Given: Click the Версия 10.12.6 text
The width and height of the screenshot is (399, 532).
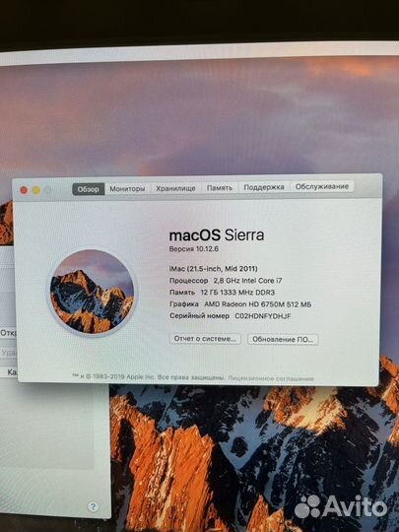Looking at the screenshot, I should (x=194, y=249).
